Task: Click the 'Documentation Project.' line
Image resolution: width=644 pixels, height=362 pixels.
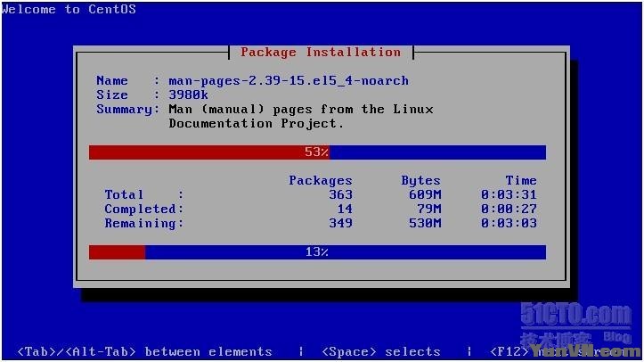Action: [256, 124]
